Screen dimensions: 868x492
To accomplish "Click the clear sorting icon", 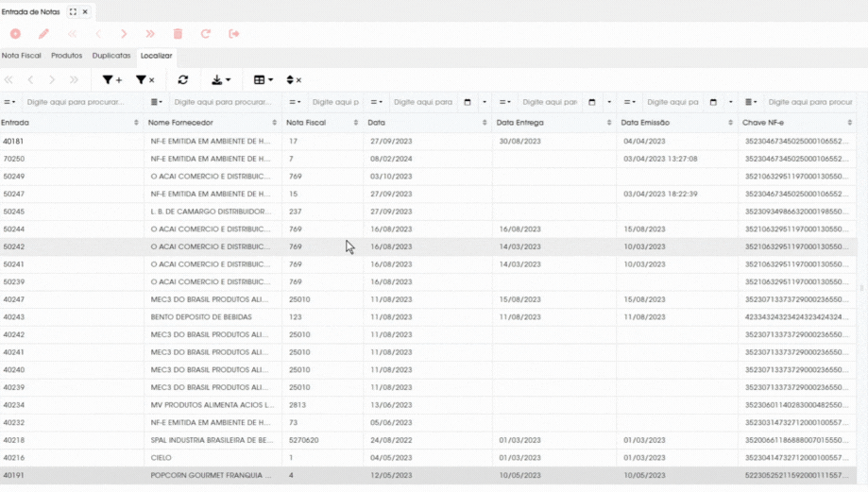I will pyautogui.click(x=294, y=79).
